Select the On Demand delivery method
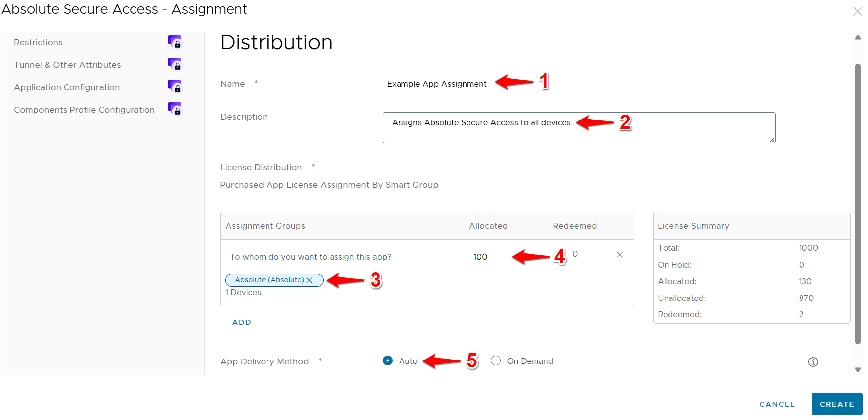This screenshot has width=868, height=420. click(x=496, y=361)
